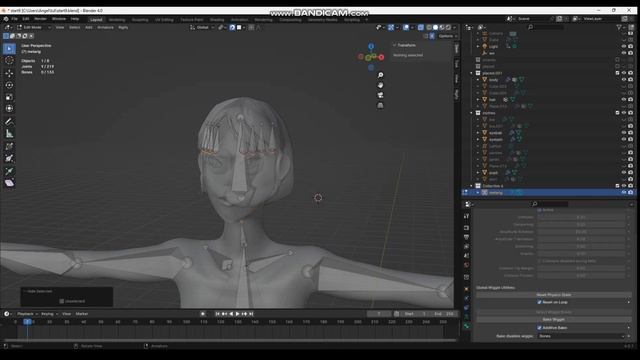The width and height of the screenshot is (640, 360).
Task: Toggle the Additive Bake checkbox
Action: click(539, 328)
